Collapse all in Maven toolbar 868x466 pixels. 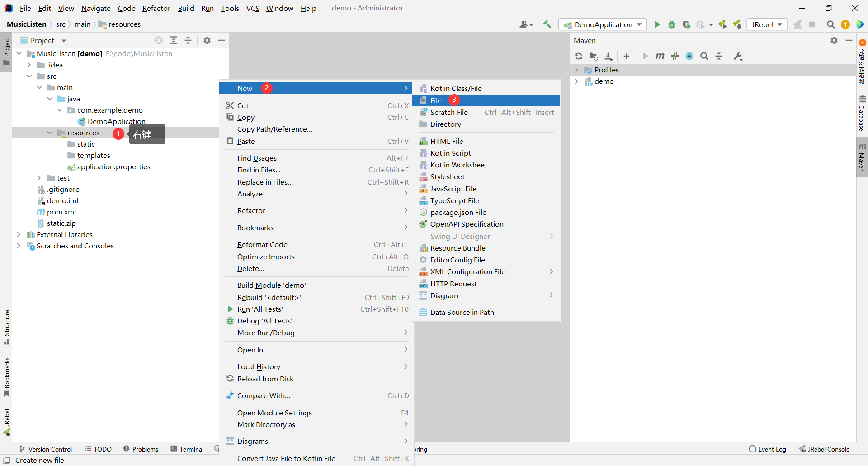click(719, 56)
